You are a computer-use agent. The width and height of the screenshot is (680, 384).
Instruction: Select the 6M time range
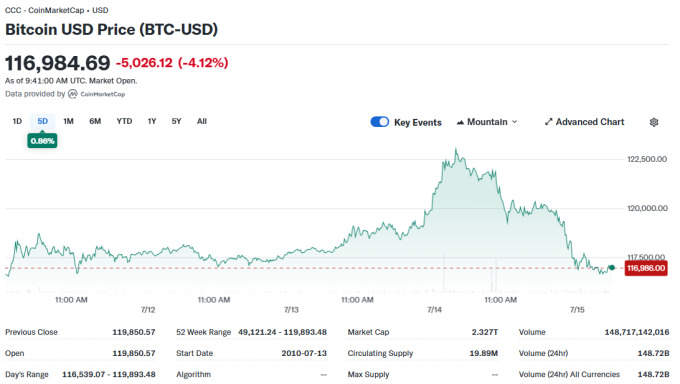[95, 121]
